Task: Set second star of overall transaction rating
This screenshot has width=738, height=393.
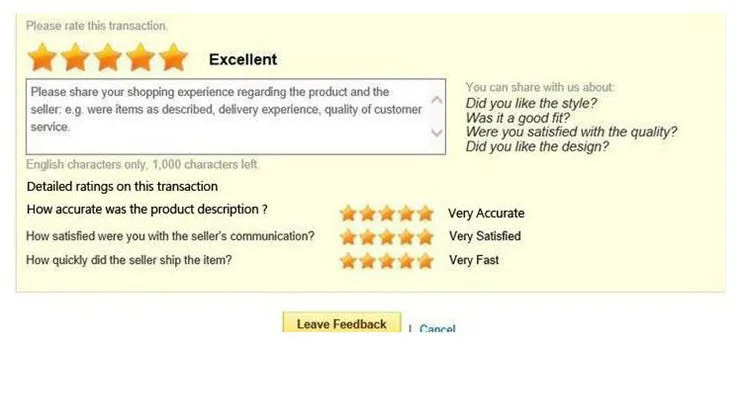Action: coord(75,57)
